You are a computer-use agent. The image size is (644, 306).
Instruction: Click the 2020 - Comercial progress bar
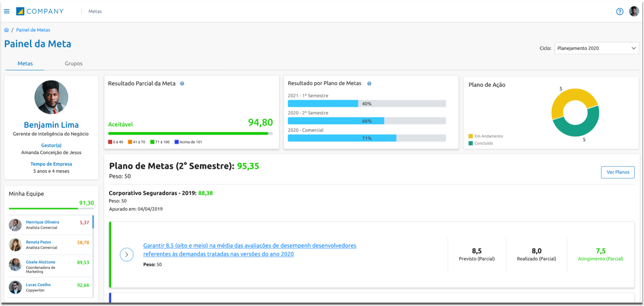coord(366,138)
